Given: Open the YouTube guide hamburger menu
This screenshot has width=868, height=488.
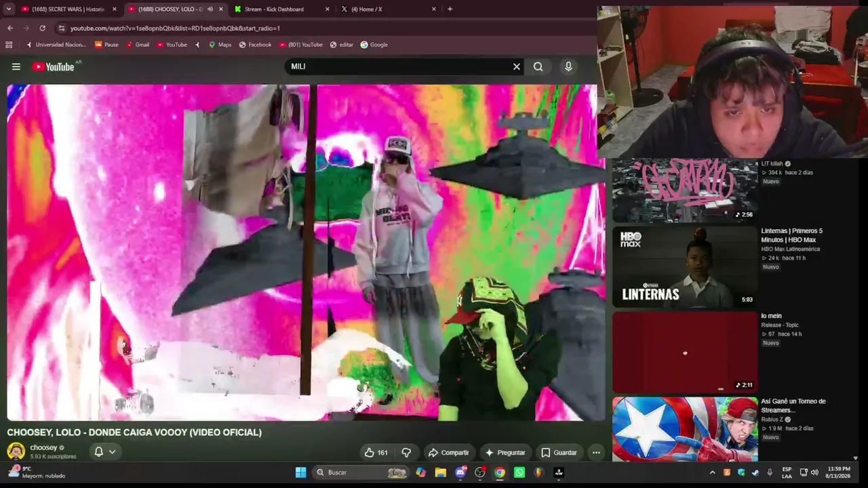Looking at the screenshot, I should [16, 66].
